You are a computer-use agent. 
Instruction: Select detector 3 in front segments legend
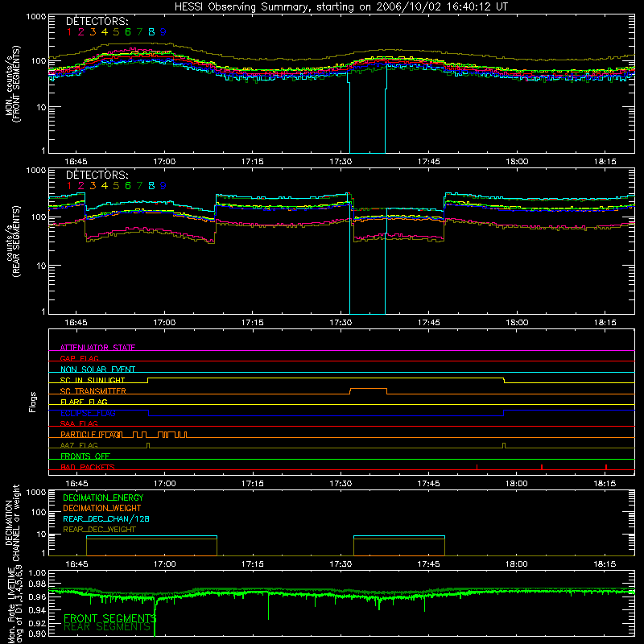pos(93,31)
